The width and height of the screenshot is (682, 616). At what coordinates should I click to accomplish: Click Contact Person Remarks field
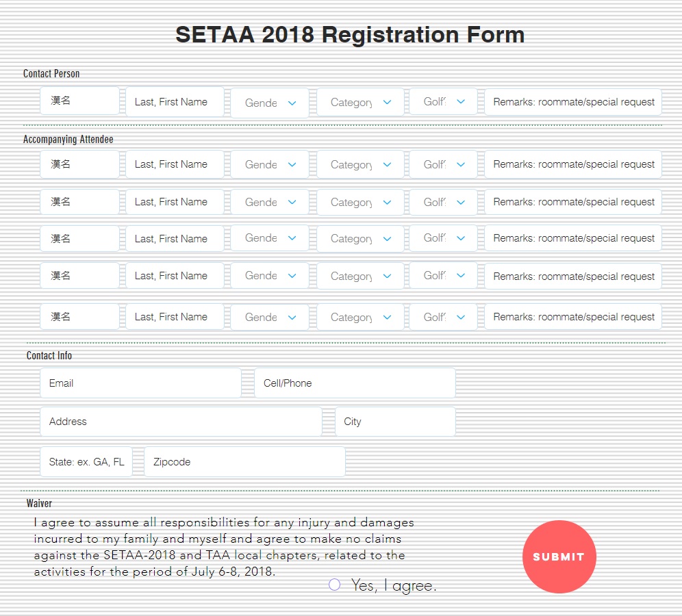573,102
